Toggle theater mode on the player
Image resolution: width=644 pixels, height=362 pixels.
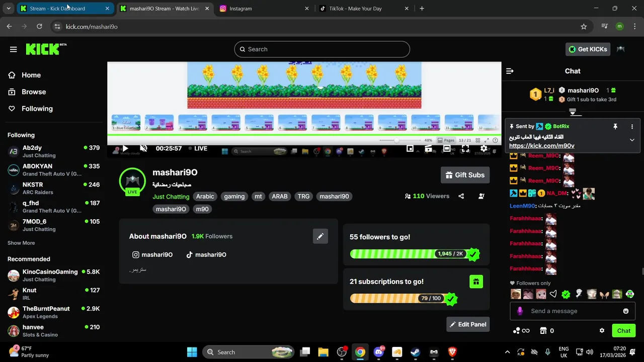click(447, 148)
